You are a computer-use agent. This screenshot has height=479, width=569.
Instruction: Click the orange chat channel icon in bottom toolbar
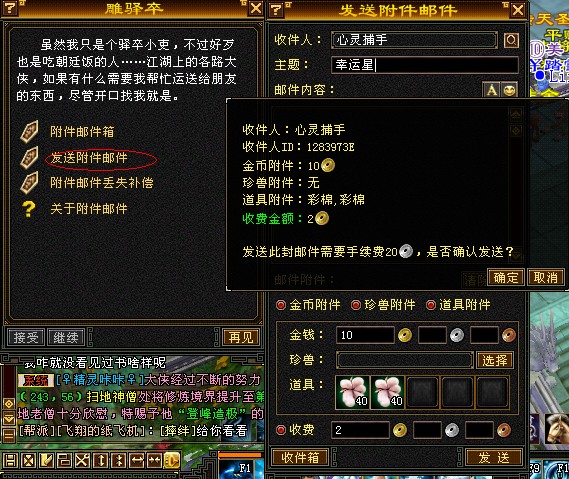(x=172, y=460)
